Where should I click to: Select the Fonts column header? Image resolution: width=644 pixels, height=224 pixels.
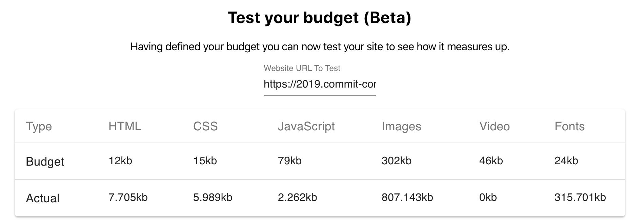click(x=569, y=126)
